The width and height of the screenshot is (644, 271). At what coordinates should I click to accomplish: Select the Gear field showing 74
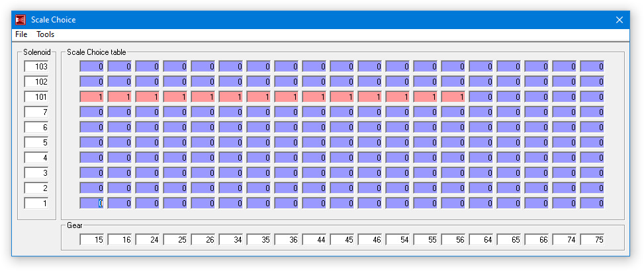point(565,240)
